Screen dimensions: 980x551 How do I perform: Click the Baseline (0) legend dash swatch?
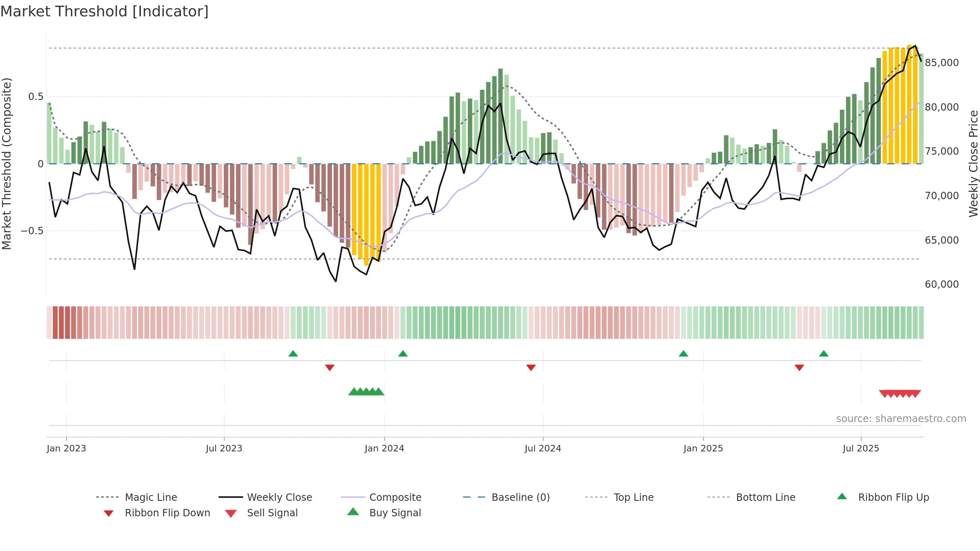pyautogui.click(x=474, y=497)
